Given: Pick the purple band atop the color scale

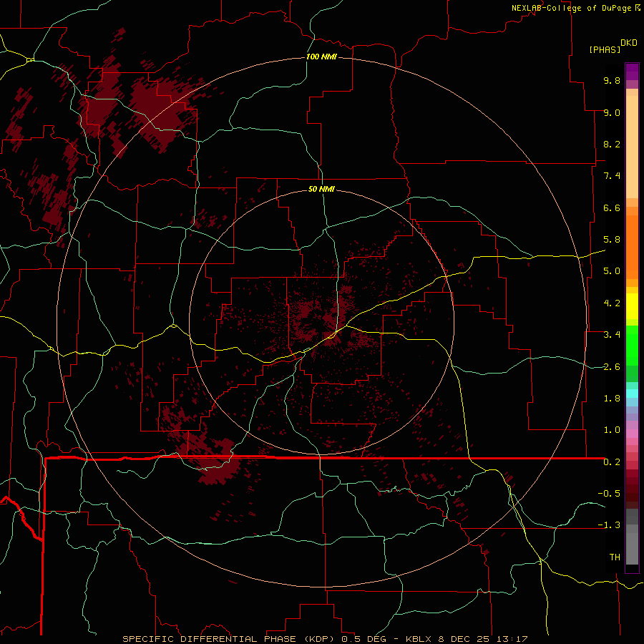Looking at the screenshot, I should pyautogui.click(x=632, y=72).
